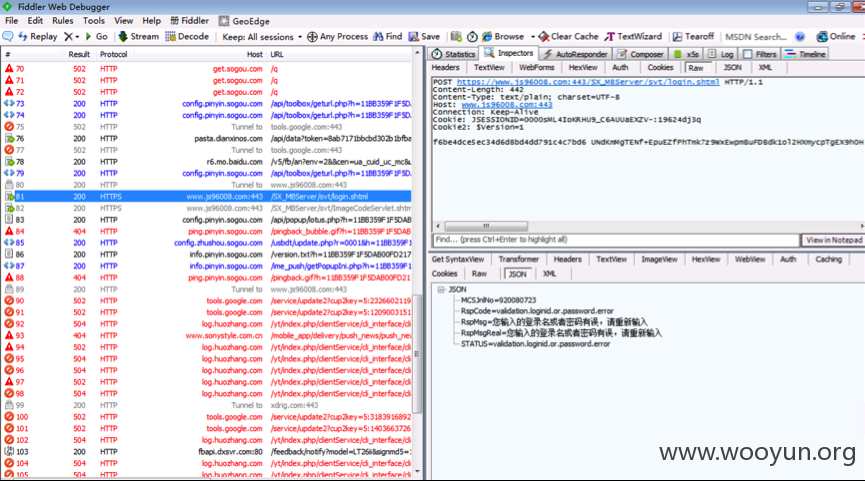Click the GeoEdge menu item
This screenshot has width=865, height=481.
244,21
